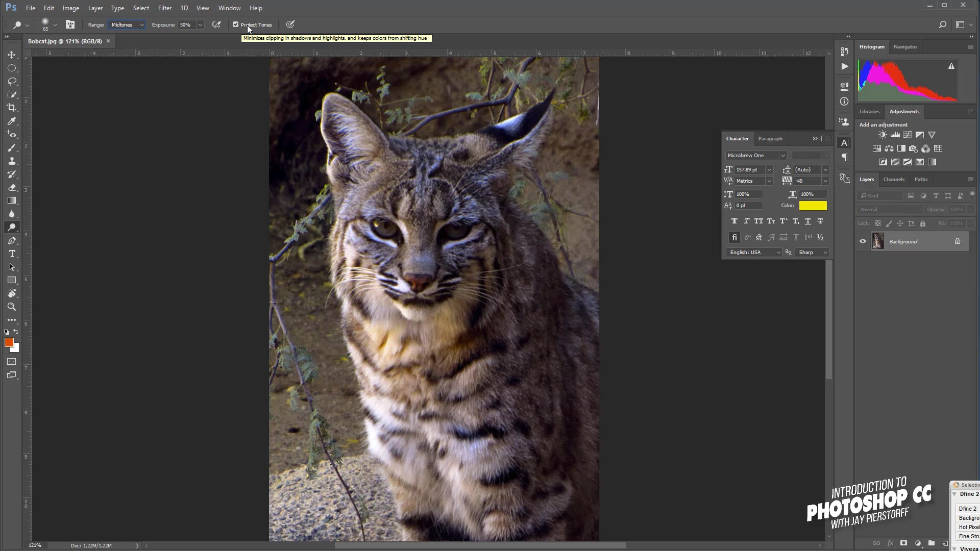Select the Eraser tool
The image size is (980, 551).
[x=12, y=188]
